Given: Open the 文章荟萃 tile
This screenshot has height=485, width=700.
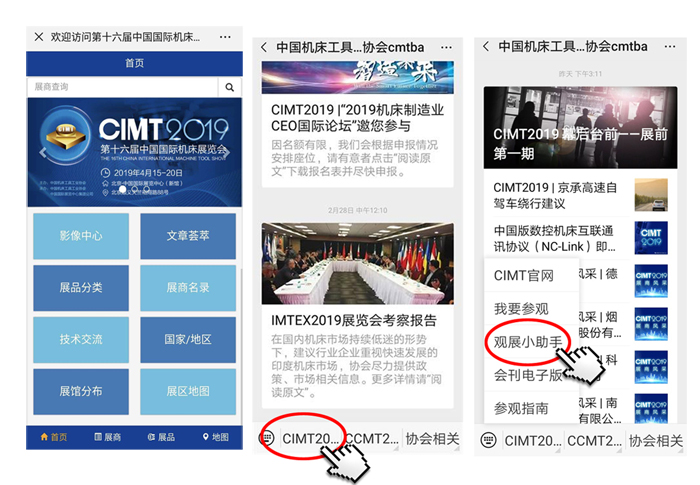Looking at the screenshot, I should [188, 236].
